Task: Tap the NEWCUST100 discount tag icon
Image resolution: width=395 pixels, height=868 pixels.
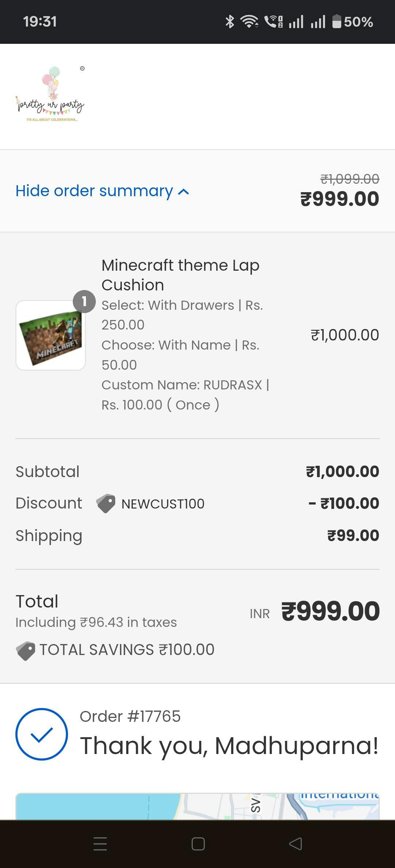Action: coord(106,504)
